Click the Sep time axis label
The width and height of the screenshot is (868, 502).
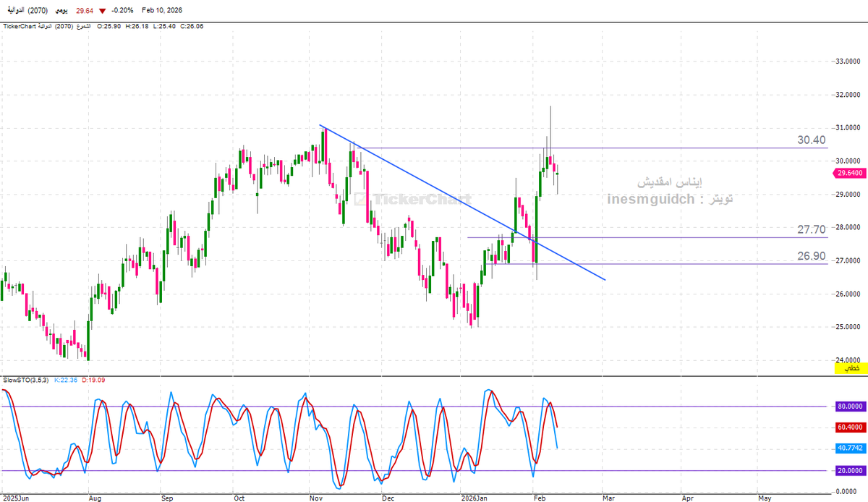(x=167, y=498)
